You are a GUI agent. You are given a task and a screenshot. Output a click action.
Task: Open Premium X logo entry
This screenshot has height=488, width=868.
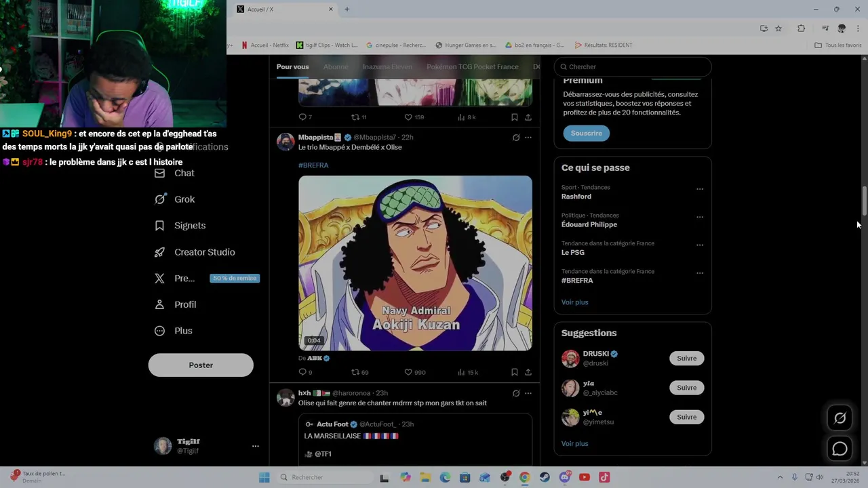[x=174, y=279]
